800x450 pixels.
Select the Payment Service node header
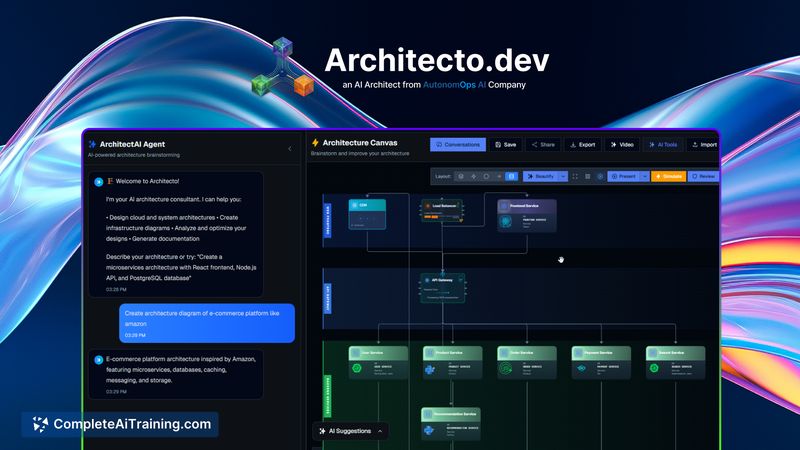[601, 353]
